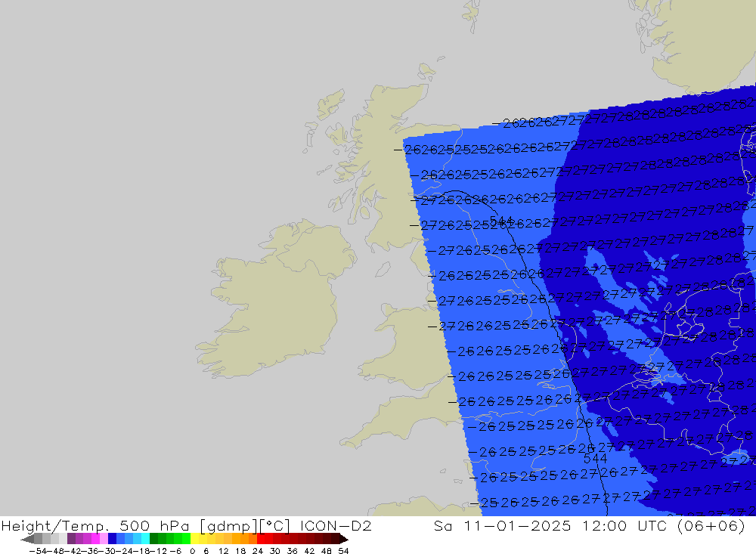
Task: Click the '500 hPa' level text in the title
Action: pyautogui.click(x=154, y=525)
